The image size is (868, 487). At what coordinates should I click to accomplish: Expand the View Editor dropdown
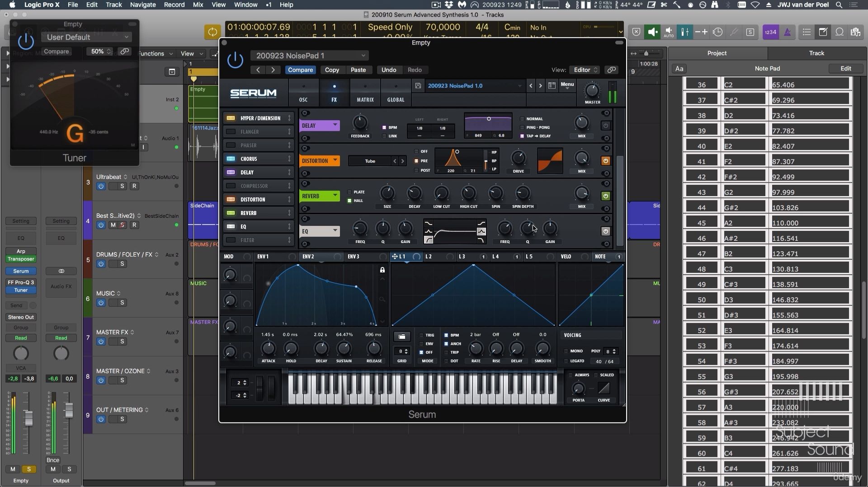[x=585, y=70]
